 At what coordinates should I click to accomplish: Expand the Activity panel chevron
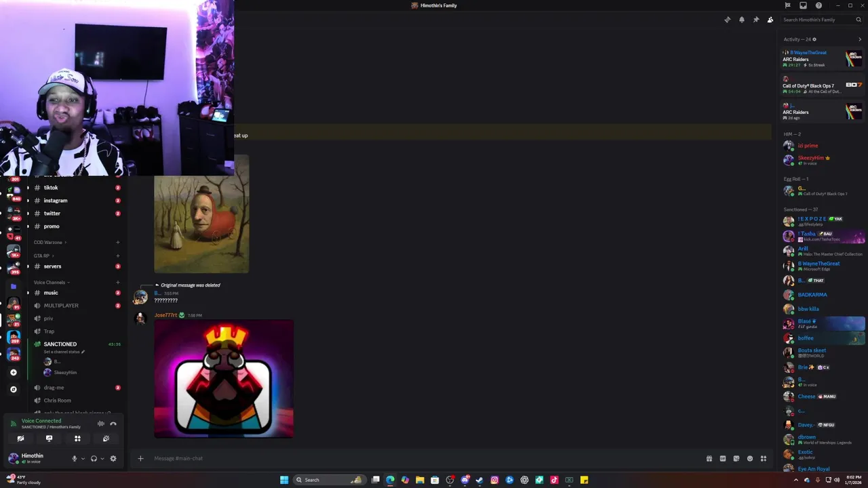(x=860, y=39)
